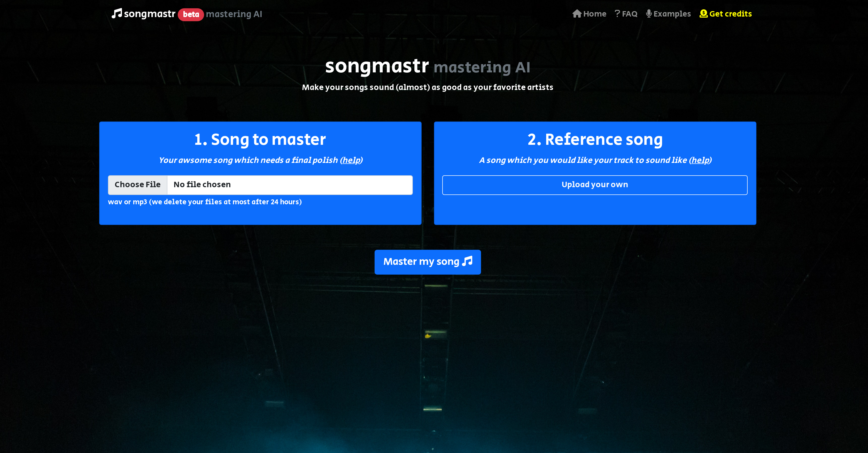
Task: Click the Song to master panel heading
Action: tap(260, 139)
